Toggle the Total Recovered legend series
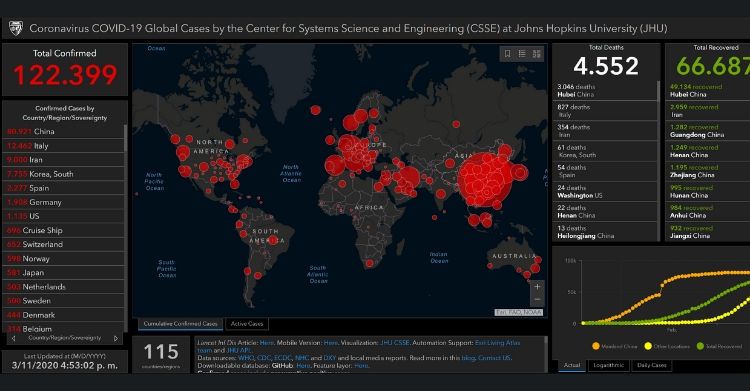Viewport: 750px width, 391px height. click(719, 346)
